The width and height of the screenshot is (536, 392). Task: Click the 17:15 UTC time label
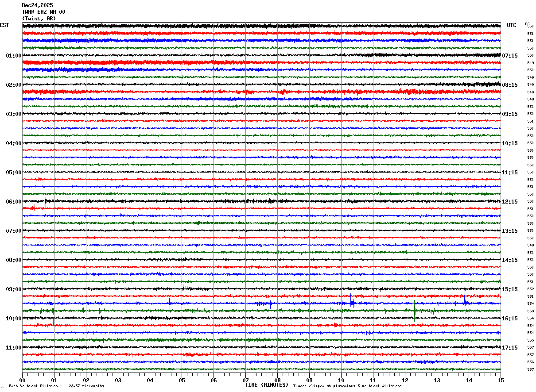coord(510,348)
